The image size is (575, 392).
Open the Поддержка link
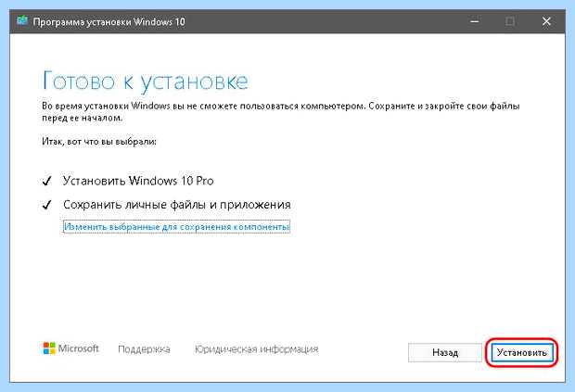coord(144,349)
